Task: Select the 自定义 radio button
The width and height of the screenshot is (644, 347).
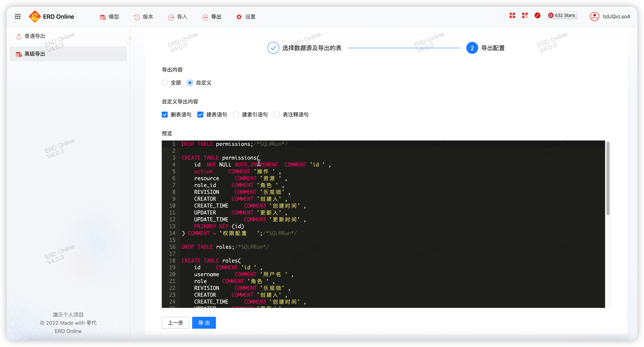Action: [190, 83]
